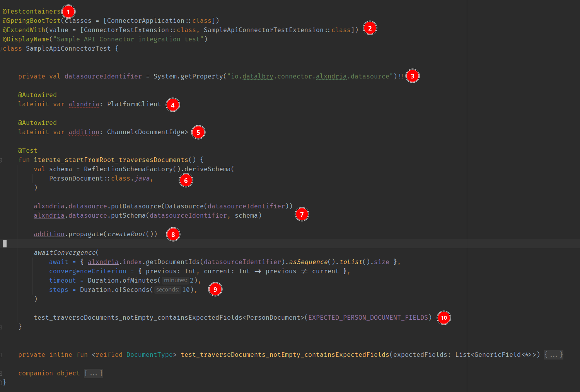This screenshot has height=392, width=580.
Task: Place cursor on the highlighted empty line
Action: (232, 244)
